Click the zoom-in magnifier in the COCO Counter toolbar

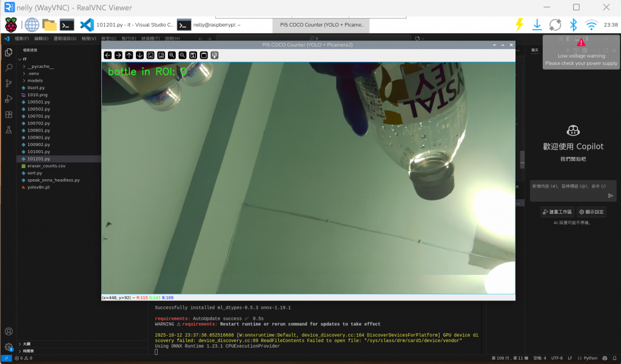172,55
